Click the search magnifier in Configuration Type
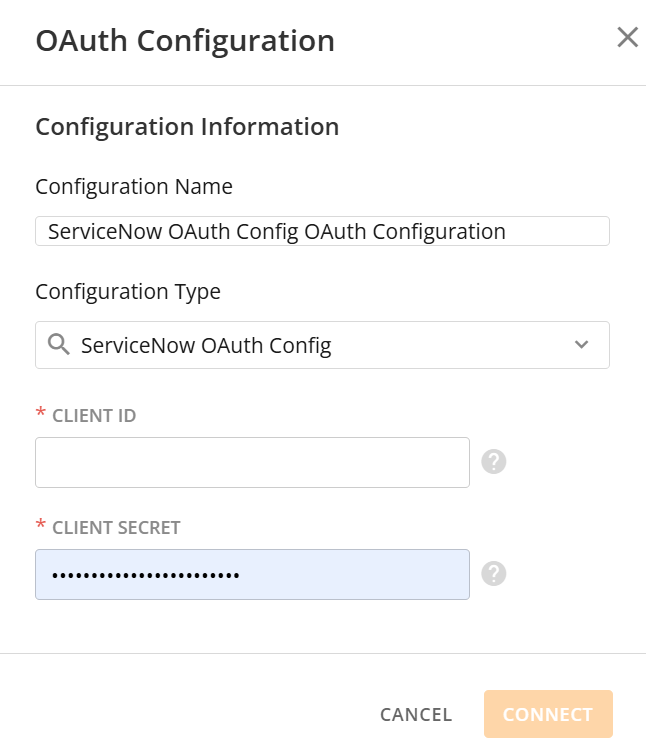This screenshot has height=750, width=646. 59,345
